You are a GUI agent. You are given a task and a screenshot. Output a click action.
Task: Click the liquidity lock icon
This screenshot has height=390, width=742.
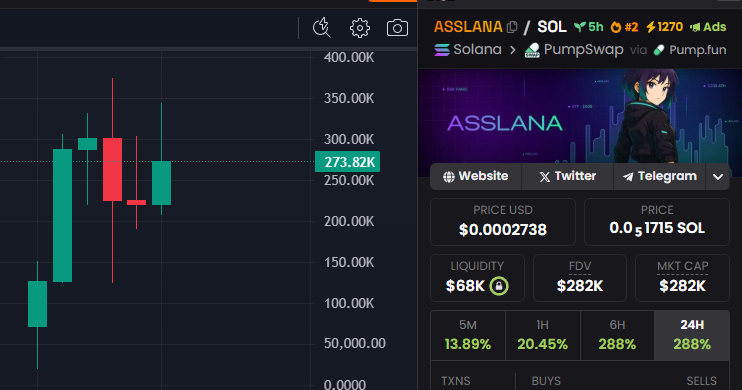coord(499,286)
